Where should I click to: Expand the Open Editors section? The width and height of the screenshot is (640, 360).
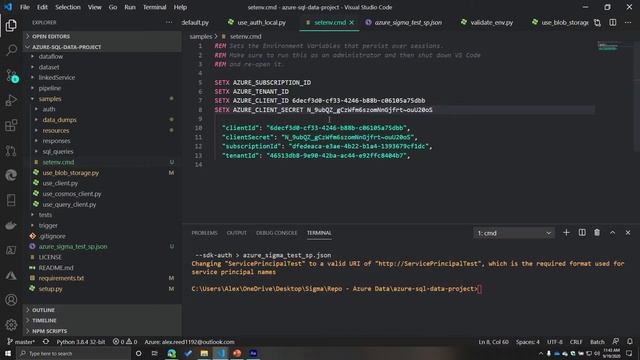coord(102,36)
